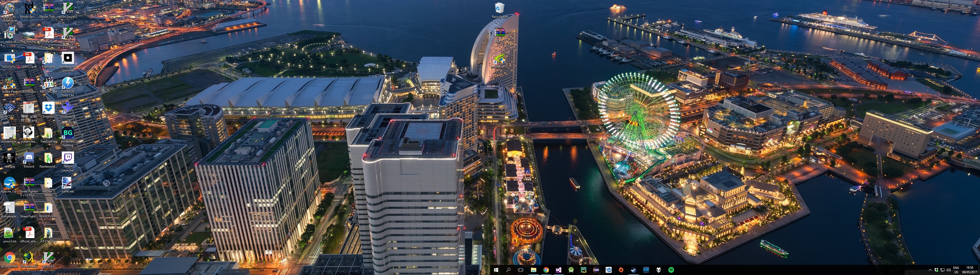The height and width of the screenshot is (275, 980).
Task: Open the Recycle Bin desktop icon
Action: (499, 8)
